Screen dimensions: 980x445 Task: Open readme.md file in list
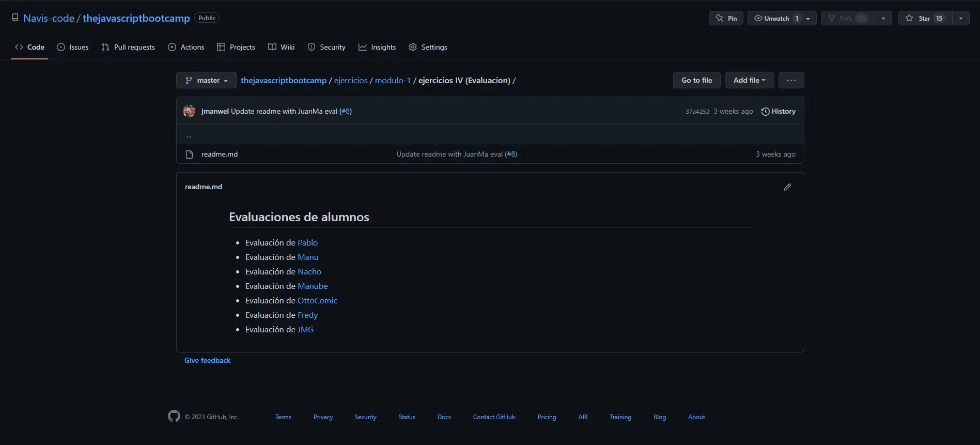220,154
